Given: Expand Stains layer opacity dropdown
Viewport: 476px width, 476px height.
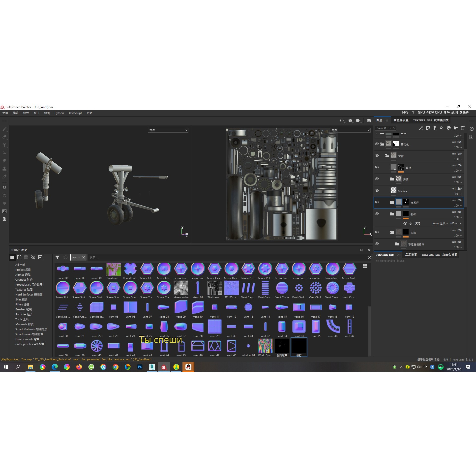Looking at the screenshot, I should click(461, 194).
